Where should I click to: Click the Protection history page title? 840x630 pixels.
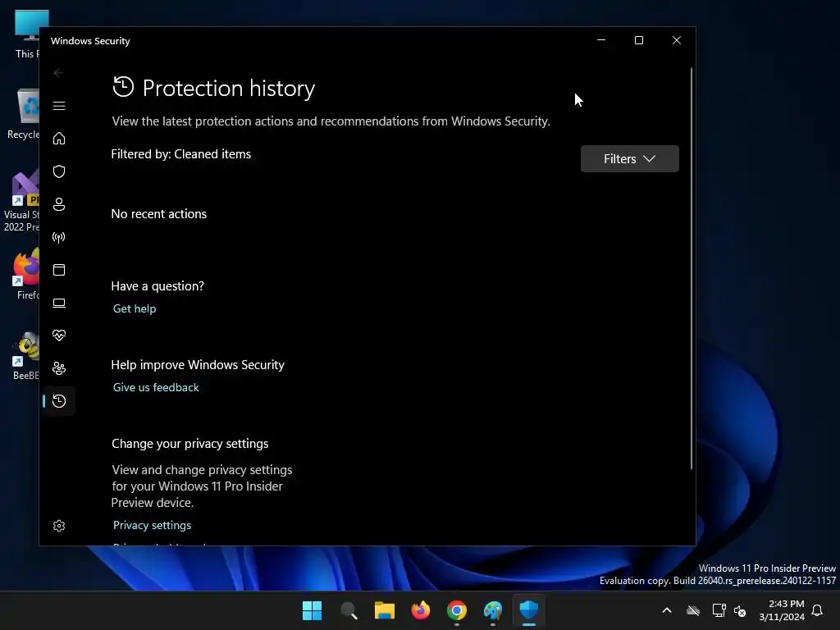point(228,88)
